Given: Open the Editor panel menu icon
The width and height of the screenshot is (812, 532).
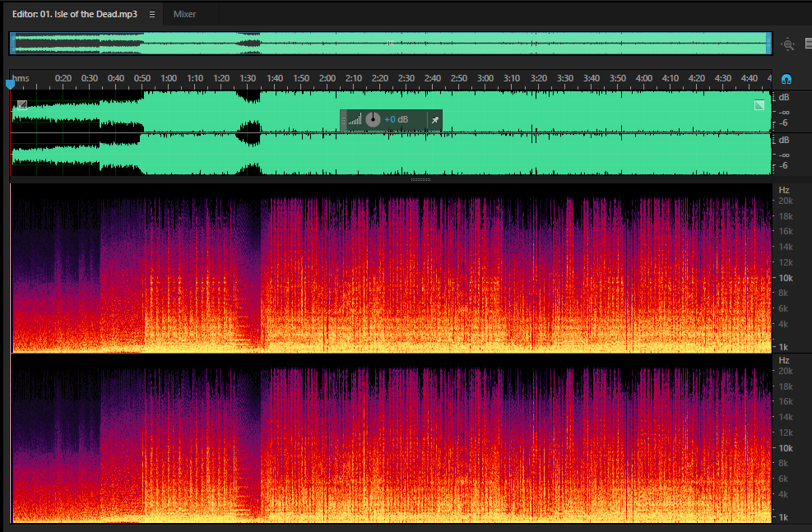Looking at the screenshot, I should (x=151, y=15).
